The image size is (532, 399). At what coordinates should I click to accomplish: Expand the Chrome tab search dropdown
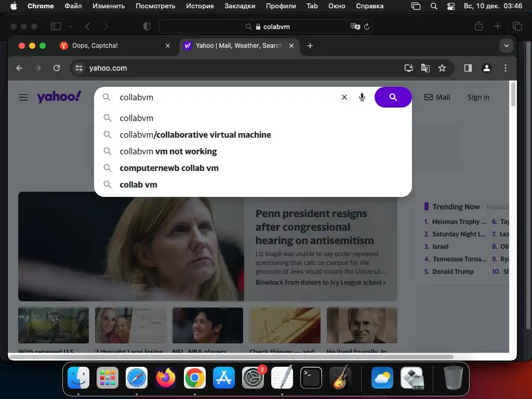[x=506, y=46]
